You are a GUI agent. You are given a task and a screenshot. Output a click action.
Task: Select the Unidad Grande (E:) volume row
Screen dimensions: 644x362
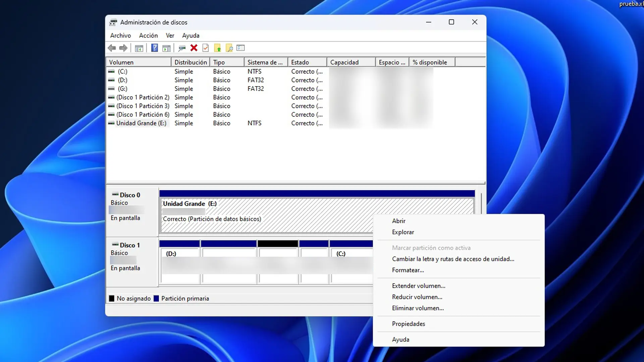[141, 123]
